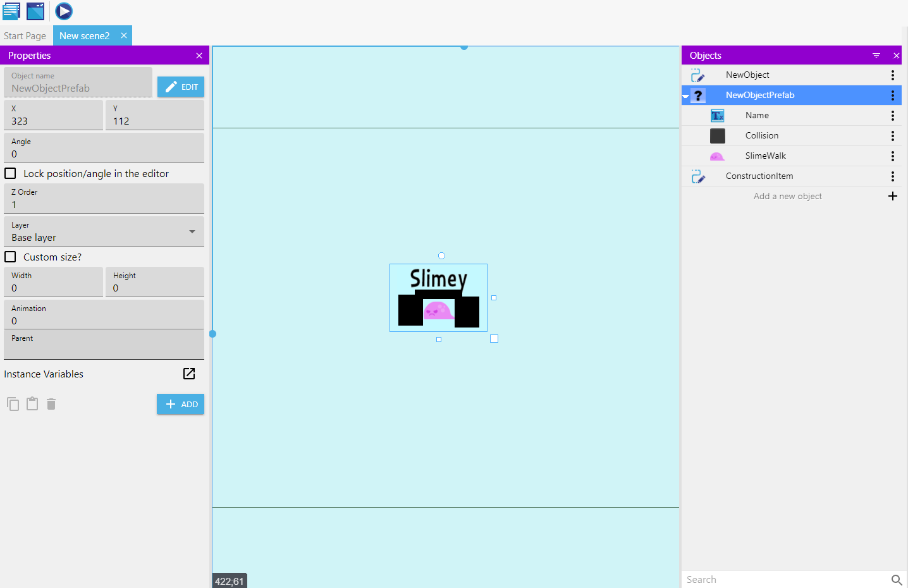The image size is (908, 588).
Task: Select the SlimeWalk sprite icon
Action: pos(717,156)
